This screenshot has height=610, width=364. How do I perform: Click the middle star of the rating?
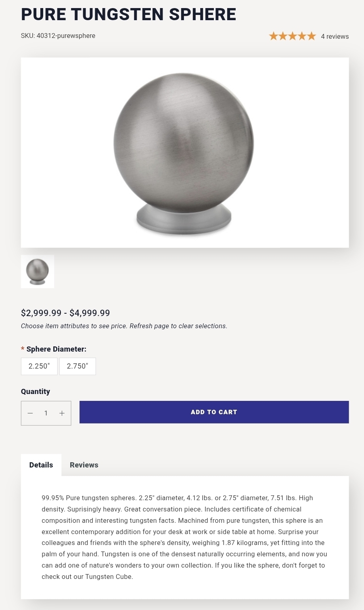click(x=293, y=36)
